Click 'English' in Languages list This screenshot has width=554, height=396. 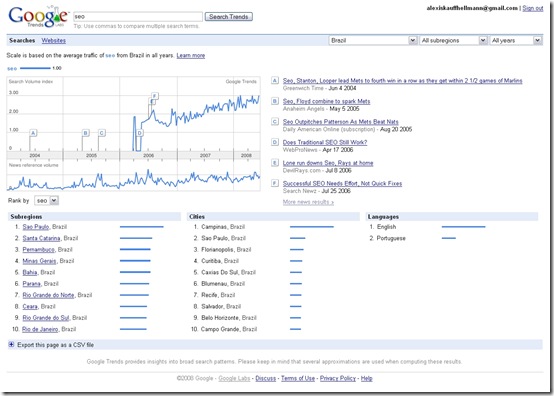(x=386, y=227)
